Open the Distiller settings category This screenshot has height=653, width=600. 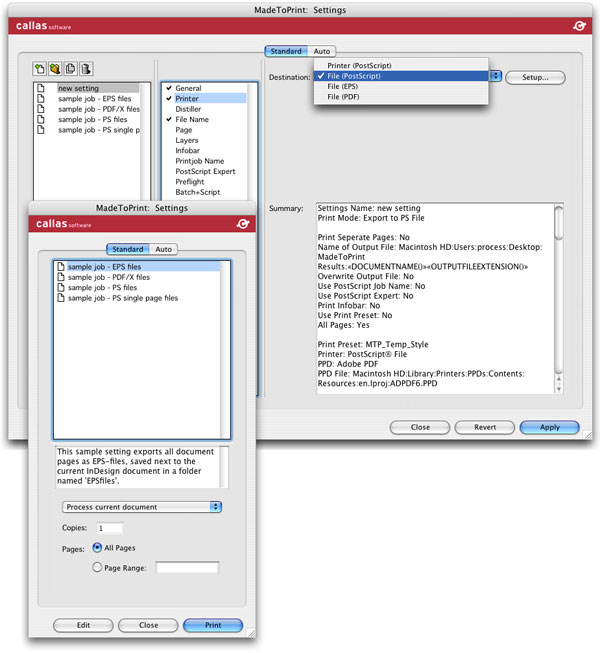(x=188, y=109)
